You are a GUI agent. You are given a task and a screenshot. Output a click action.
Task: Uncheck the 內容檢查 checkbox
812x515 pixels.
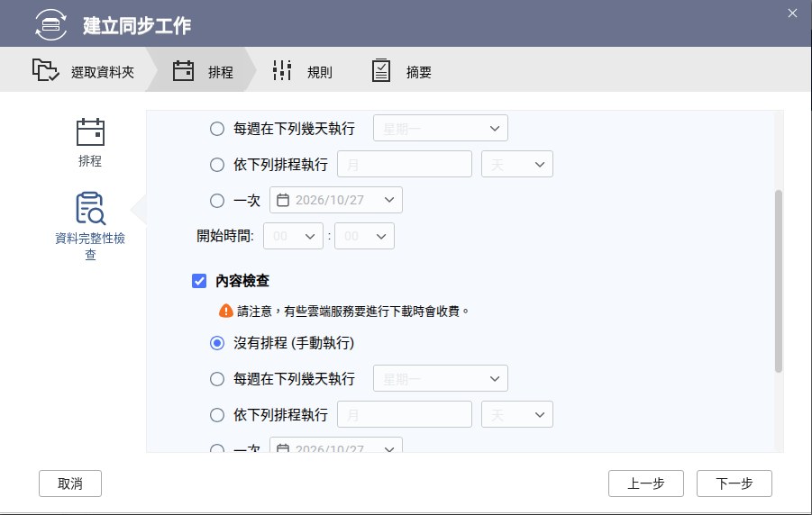(x=199, y=281)
